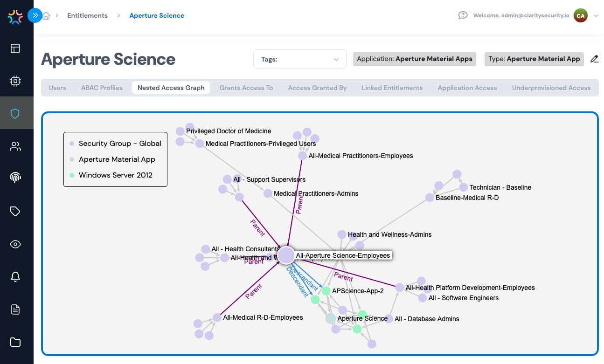Open the eye review icon in sidebar
The height and width of the screenshot is (364, 604).
click(16, 244)
